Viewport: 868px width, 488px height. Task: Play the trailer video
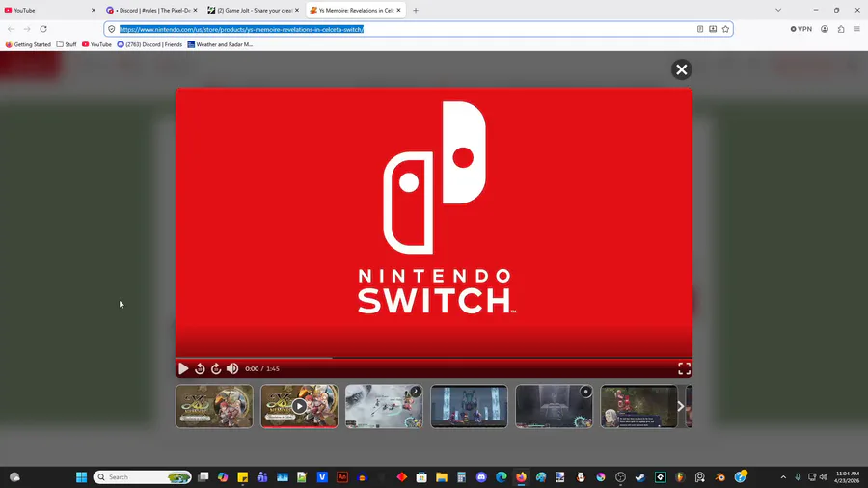(183, 368)
